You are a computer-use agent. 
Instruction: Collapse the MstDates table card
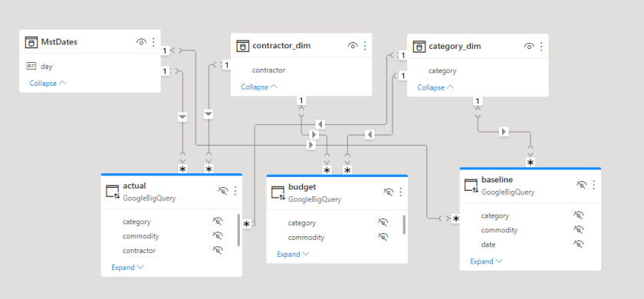pos(48,83)
